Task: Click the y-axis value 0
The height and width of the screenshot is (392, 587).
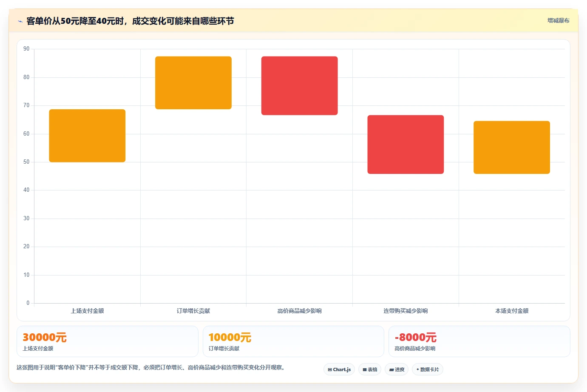Action: pyautogui.click(x=28, y=303)
